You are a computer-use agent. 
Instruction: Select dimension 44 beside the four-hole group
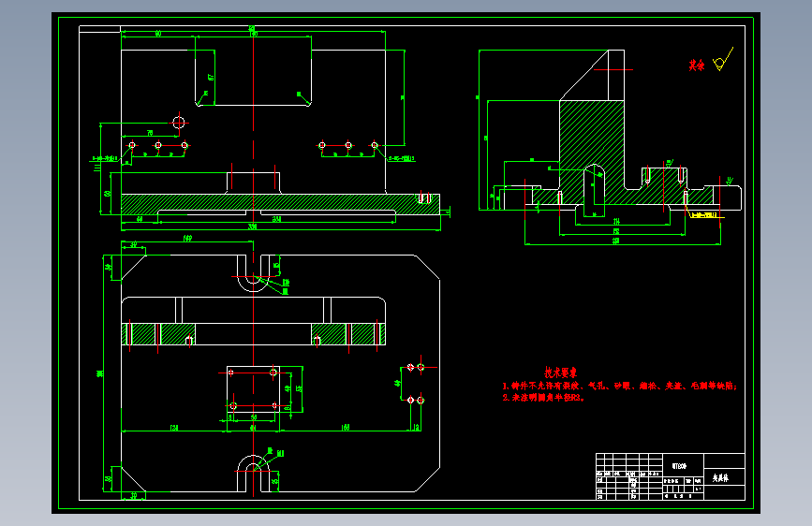point(397,384)
